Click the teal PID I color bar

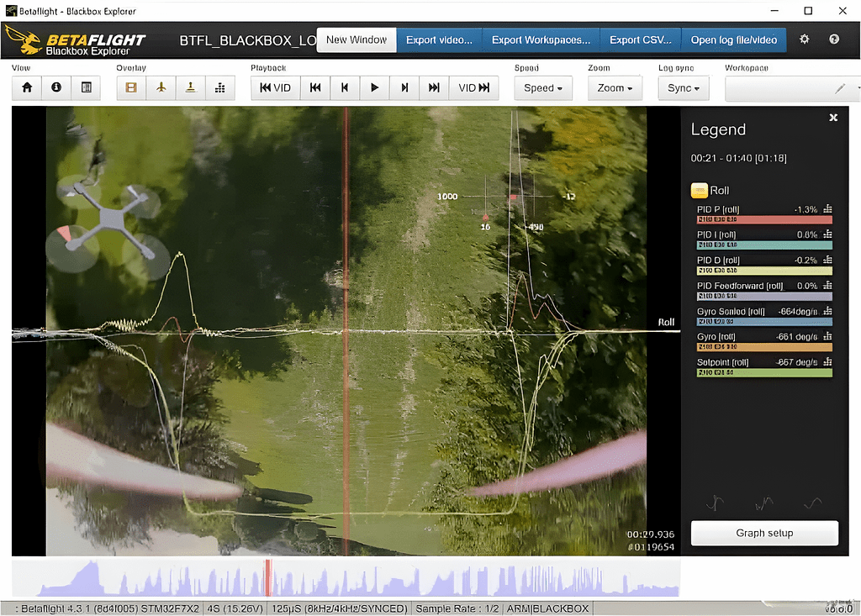click(764, 245)
